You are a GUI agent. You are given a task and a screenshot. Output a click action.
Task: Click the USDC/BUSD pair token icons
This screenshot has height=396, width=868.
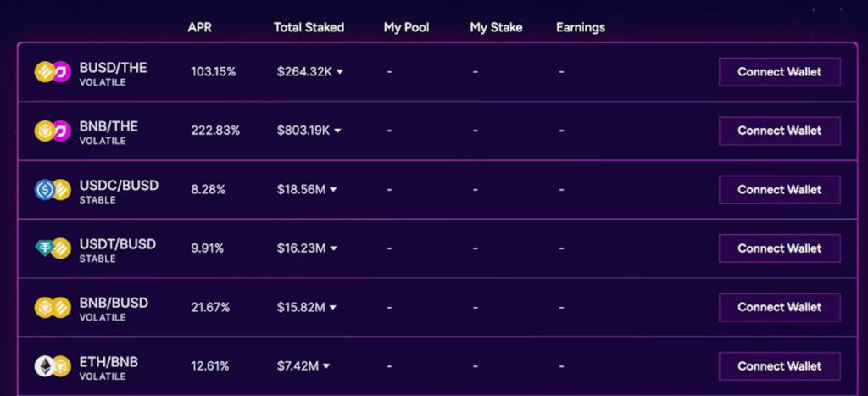[53, 189]
